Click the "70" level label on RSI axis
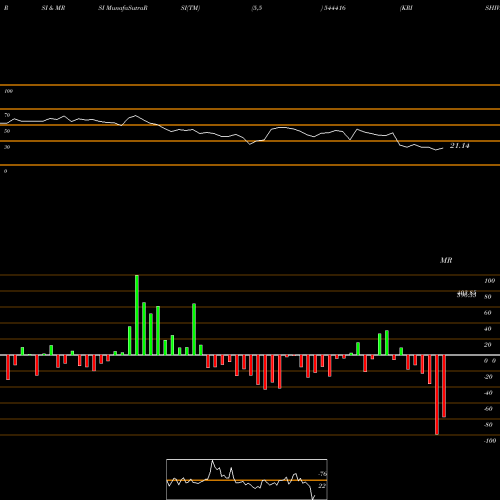Screen dimensions: 500x500 pos(7,115)
